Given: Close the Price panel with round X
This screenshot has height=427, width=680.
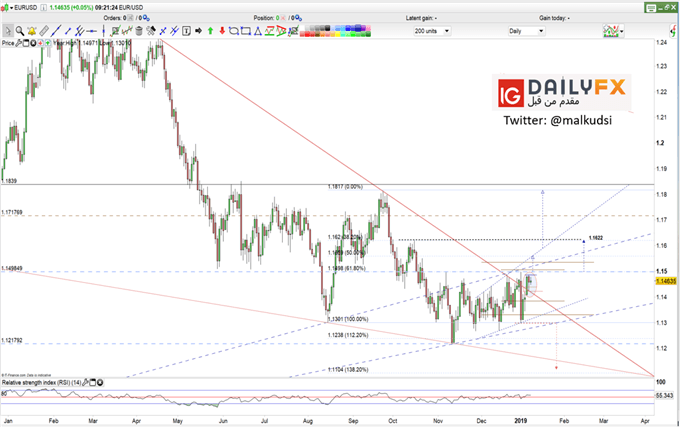Looking at the screenshot, I should [x=33, y=43].
